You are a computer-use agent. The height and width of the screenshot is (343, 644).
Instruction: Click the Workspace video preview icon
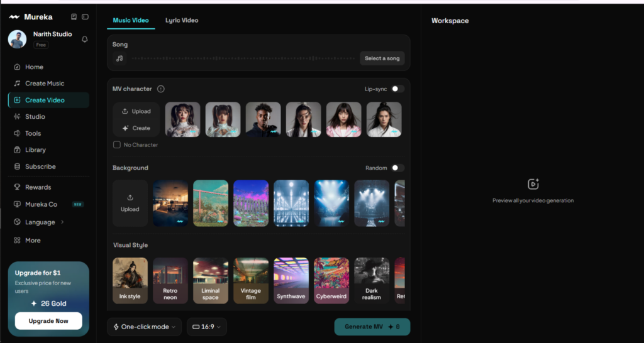coord(533,184)
